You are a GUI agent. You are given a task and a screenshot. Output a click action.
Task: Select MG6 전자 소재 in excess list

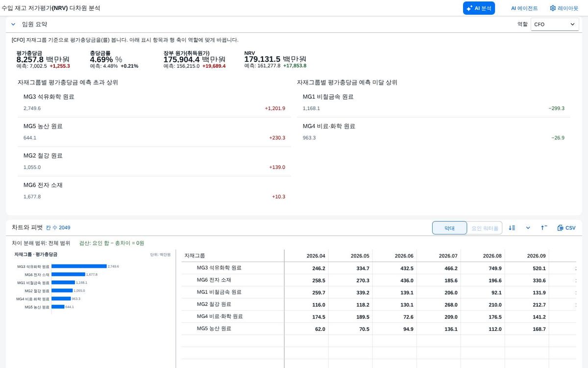[154, 191]
